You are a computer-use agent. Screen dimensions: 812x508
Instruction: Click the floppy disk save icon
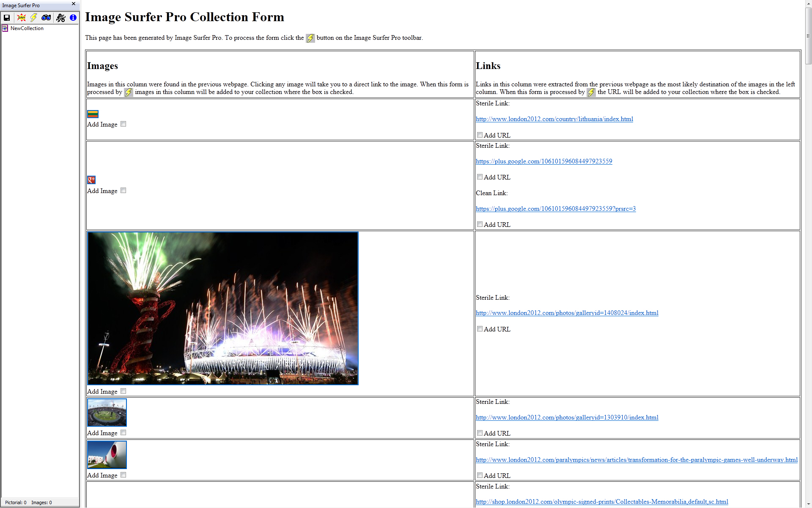(x=7, y=18)
